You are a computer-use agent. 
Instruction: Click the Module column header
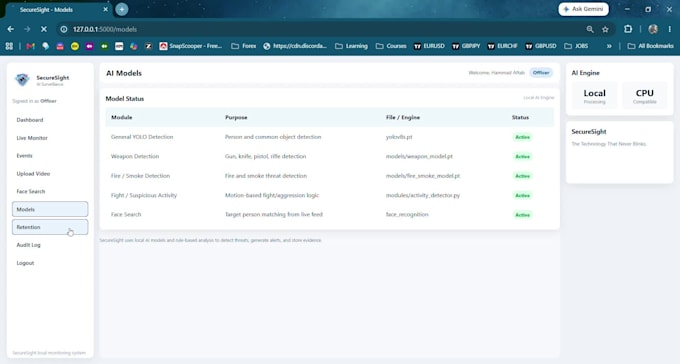(121, 117)
